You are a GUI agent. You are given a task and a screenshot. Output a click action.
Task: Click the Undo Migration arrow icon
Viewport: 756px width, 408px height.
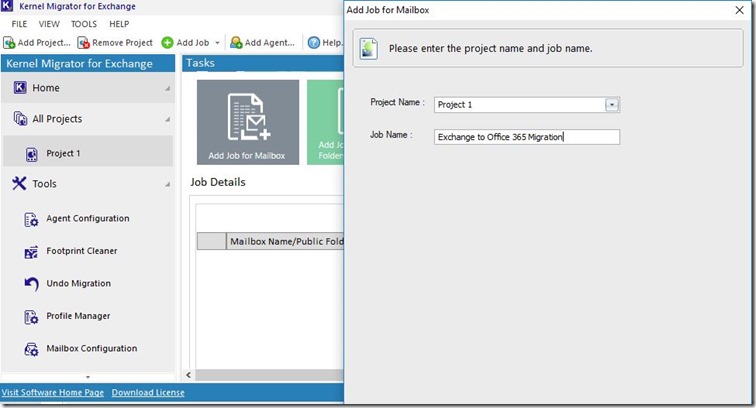(x=31, y=284)
